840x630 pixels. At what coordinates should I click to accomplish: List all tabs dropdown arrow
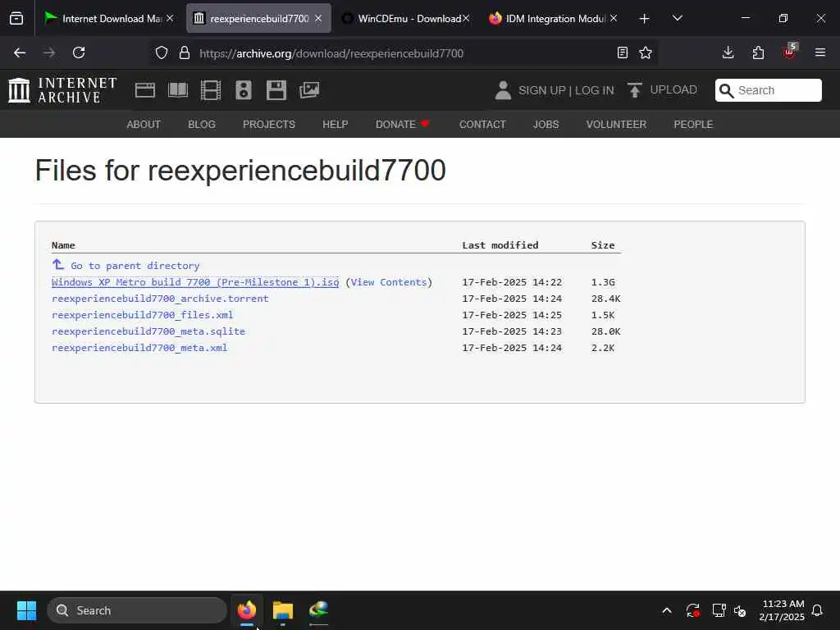point(677,18)
